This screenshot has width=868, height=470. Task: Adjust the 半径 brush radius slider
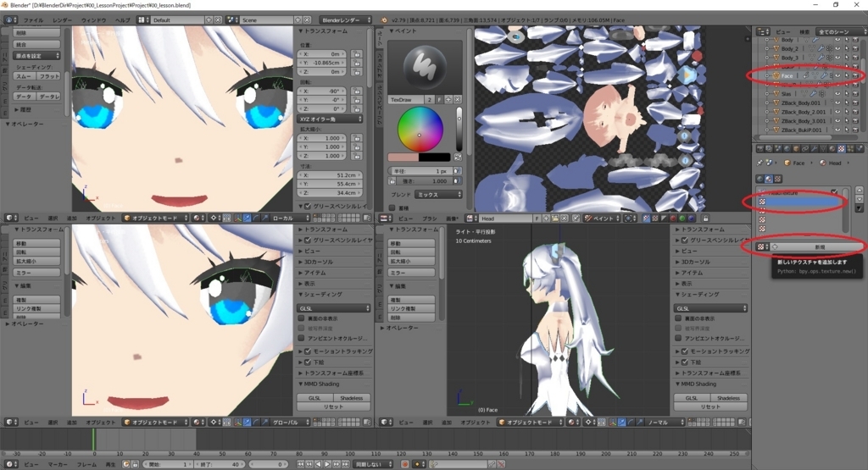click(x=421, y=171)
